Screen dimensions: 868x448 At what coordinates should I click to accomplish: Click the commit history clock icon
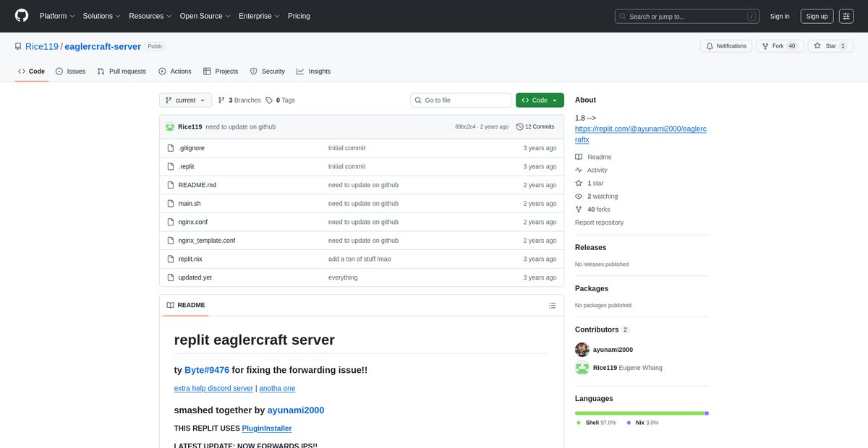coord(520,126)
